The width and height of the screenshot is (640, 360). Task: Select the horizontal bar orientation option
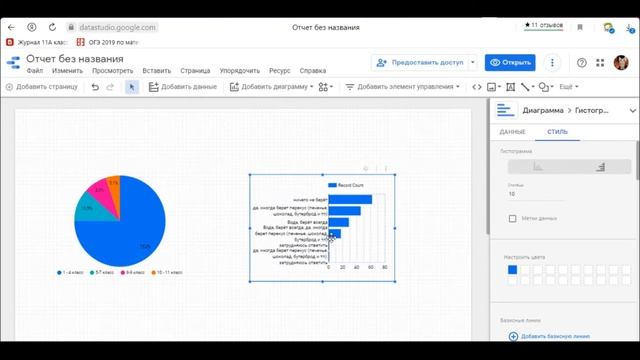click(600, 167)
